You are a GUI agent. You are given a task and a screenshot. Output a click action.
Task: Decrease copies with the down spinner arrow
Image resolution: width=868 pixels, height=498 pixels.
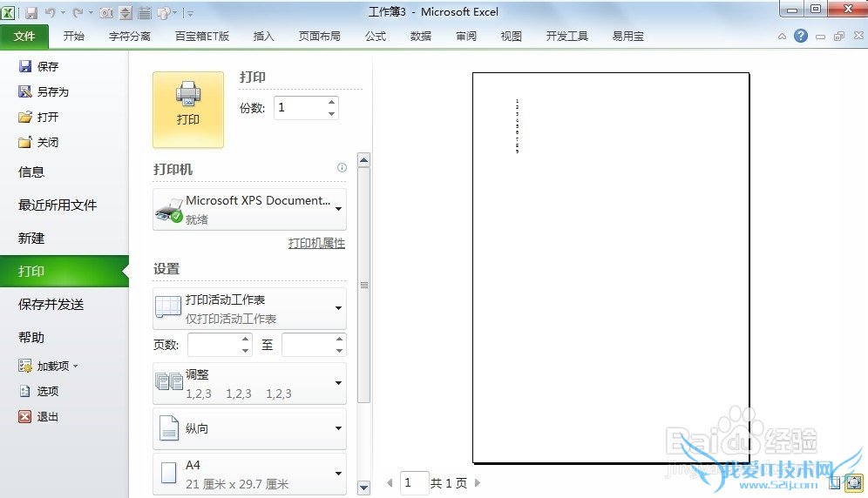pyautogui.click(x=331, y=114)
